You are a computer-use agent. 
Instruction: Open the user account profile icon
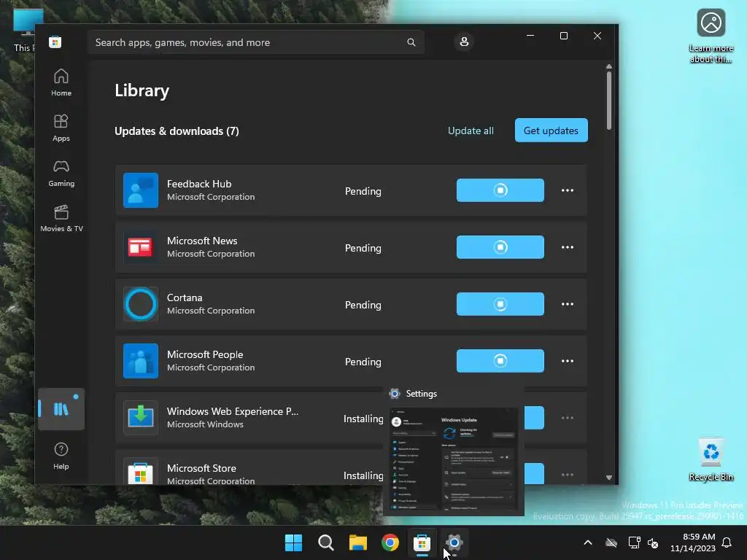[x=463, y=42]
